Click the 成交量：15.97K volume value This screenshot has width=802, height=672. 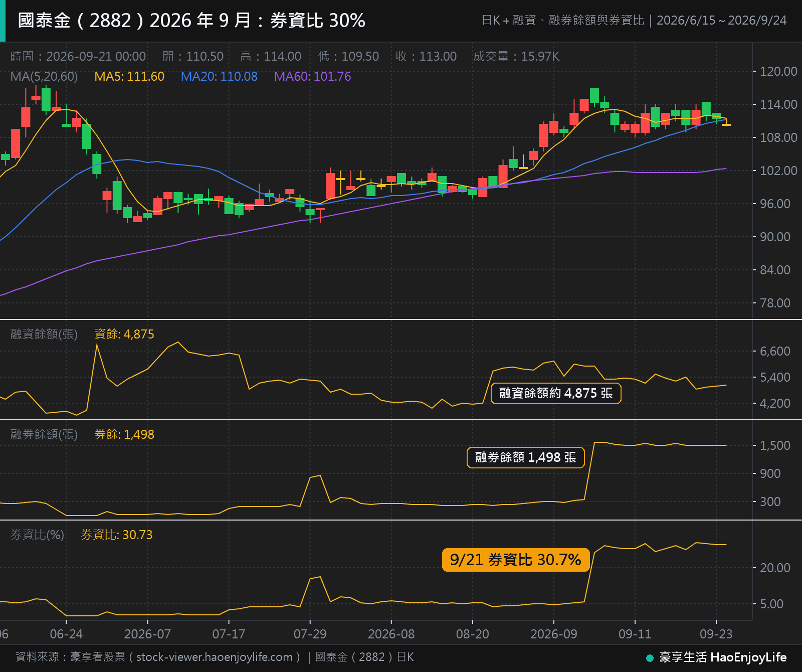516,56
